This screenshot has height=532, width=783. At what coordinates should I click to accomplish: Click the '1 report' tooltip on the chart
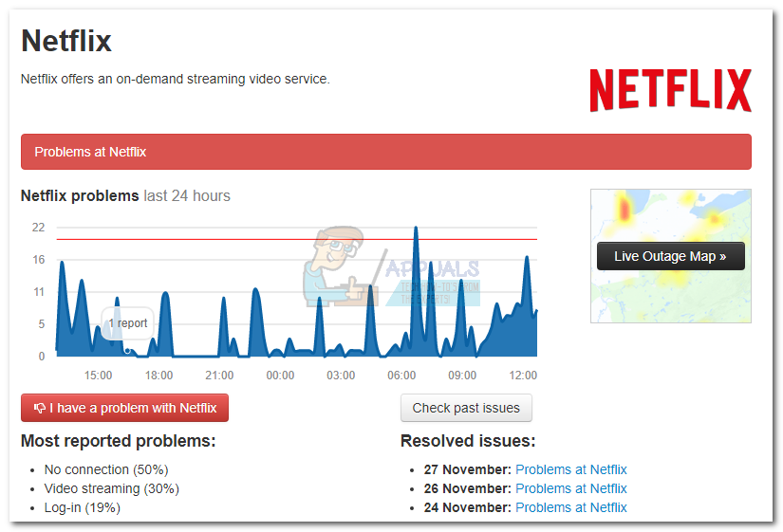128,323
